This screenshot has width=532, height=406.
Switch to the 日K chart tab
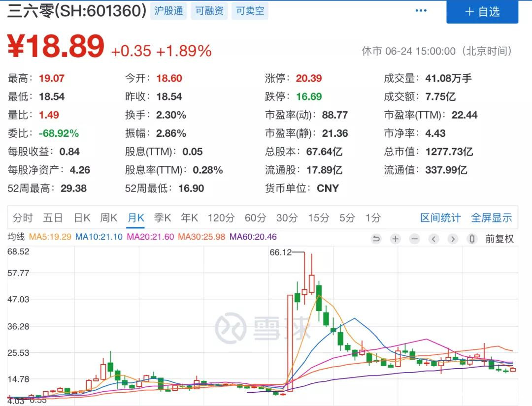coord(82,218)
